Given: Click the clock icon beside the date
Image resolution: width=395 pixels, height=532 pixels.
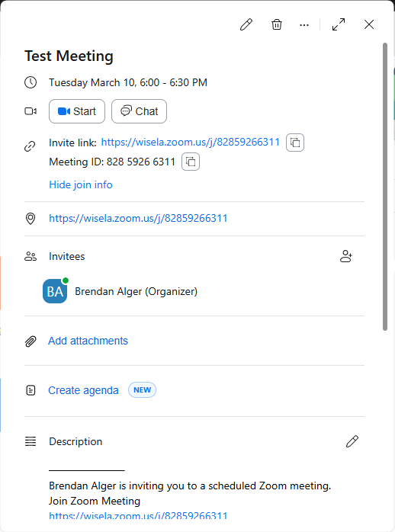Looking at the screenshot, I should click(31, 82).
